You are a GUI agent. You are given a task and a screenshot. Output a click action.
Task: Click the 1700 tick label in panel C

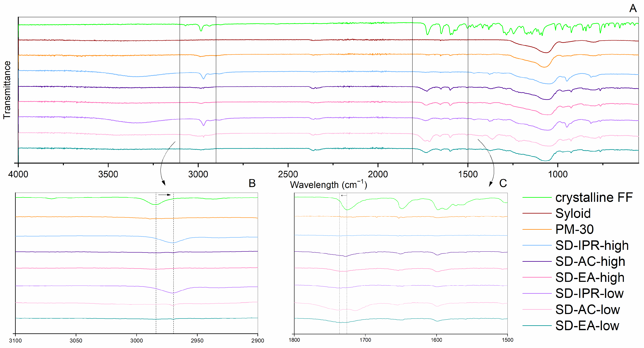(x=365, y=340)
